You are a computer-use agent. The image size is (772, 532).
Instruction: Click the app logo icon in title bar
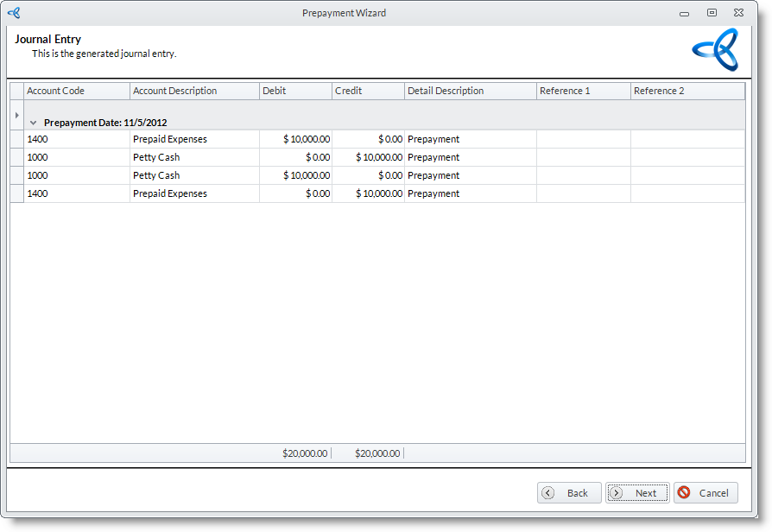pyautogui.click(x=13, y=13)
